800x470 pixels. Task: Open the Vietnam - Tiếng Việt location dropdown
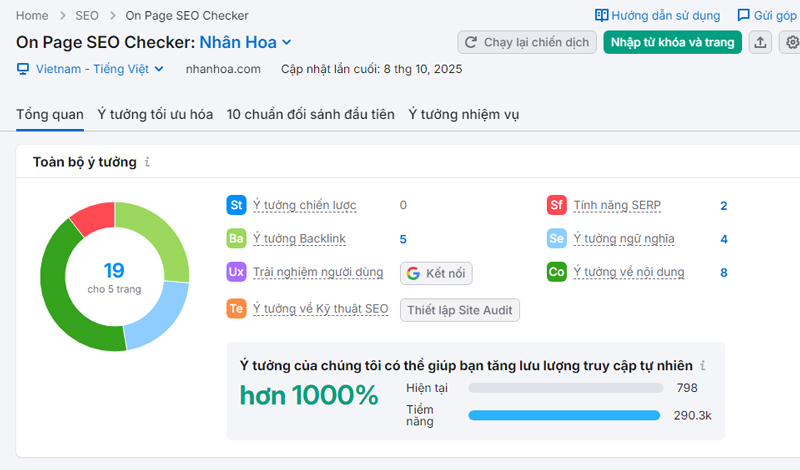[91, 69]
